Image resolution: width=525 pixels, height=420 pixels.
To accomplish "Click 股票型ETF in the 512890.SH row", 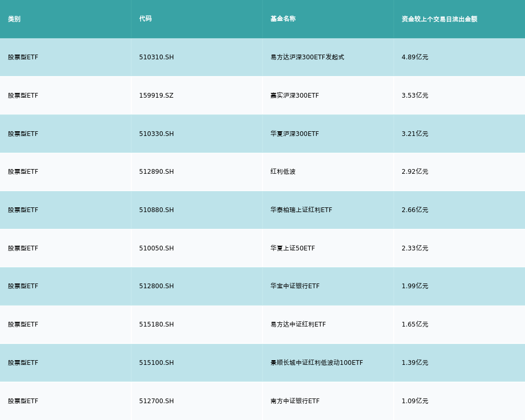I will [x=23, y=172].
